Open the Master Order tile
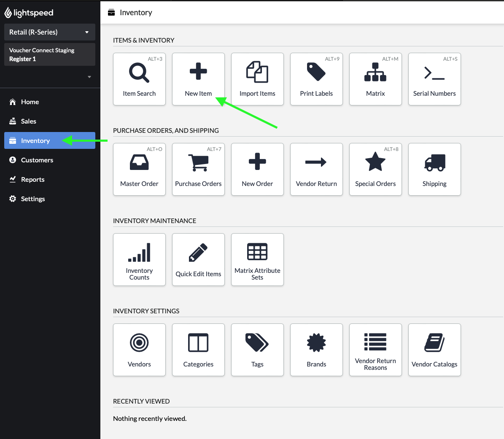This screenshot has width=504, height=439. 139,170
